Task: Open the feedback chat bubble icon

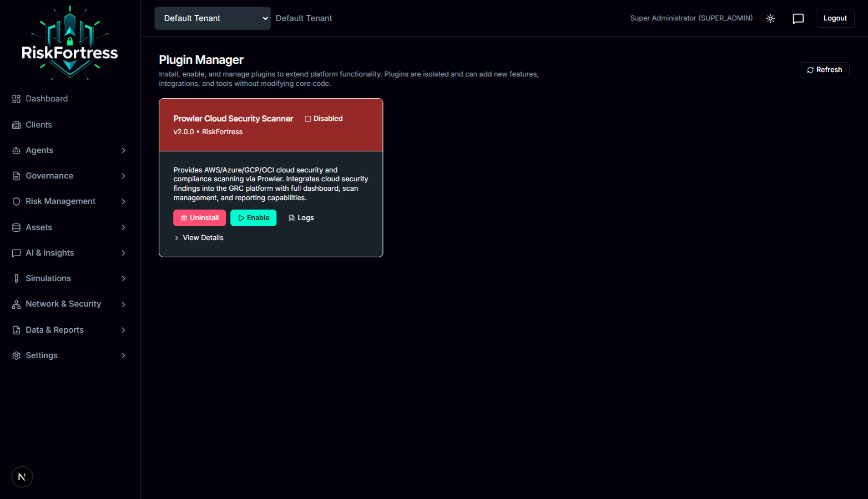Action: (x=798, y=18)
